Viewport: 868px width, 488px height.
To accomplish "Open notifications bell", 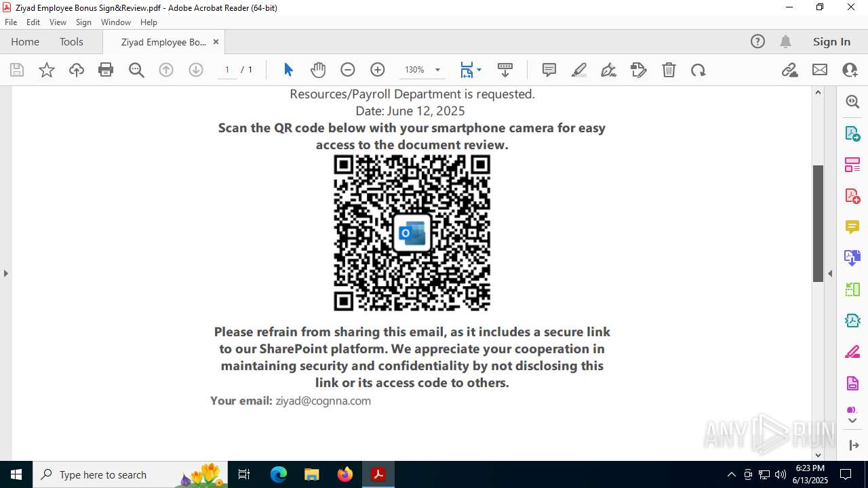I will coord(785,41).
